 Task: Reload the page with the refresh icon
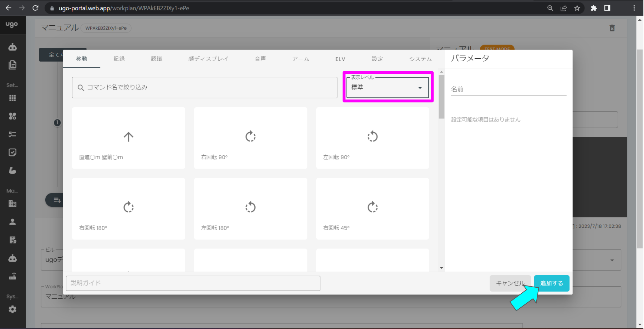point(35,8)
